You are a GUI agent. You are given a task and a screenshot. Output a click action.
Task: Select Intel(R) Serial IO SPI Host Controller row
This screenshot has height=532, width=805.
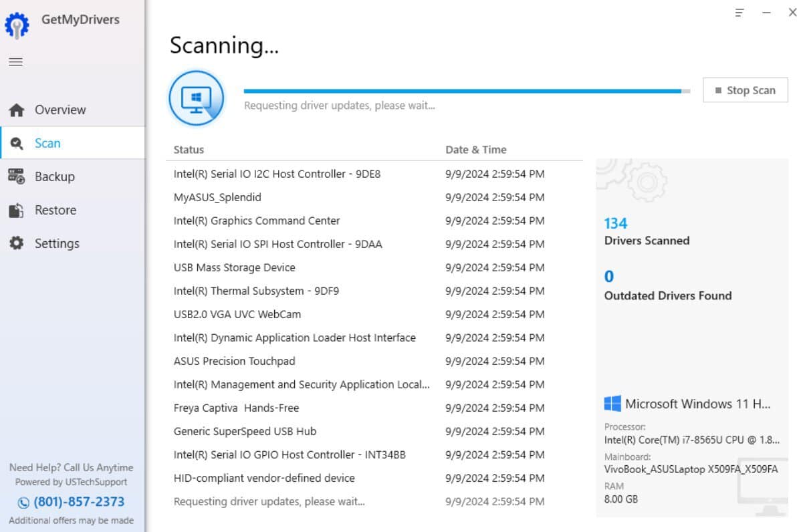pyautogui.click(x=374, y=244)
